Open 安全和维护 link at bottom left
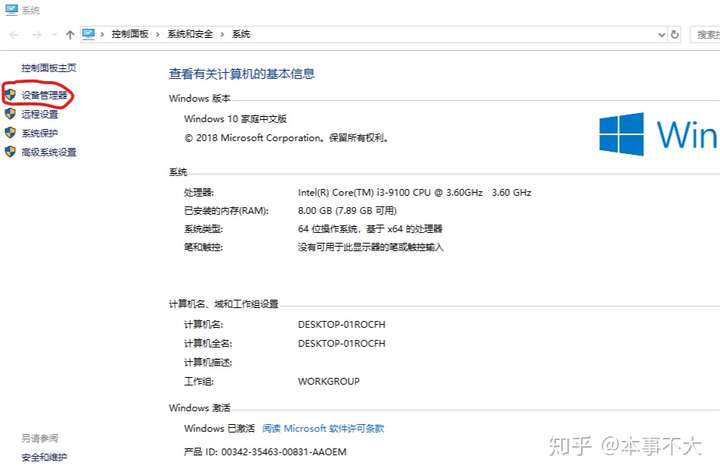The height and width of the screenshot is (475, 720). point(44,457)
